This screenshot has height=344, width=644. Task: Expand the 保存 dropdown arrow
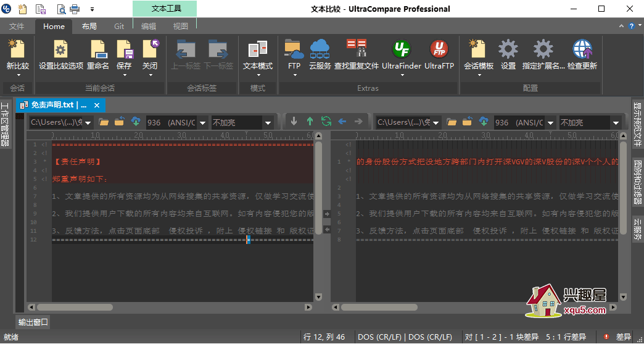[124, 75]
